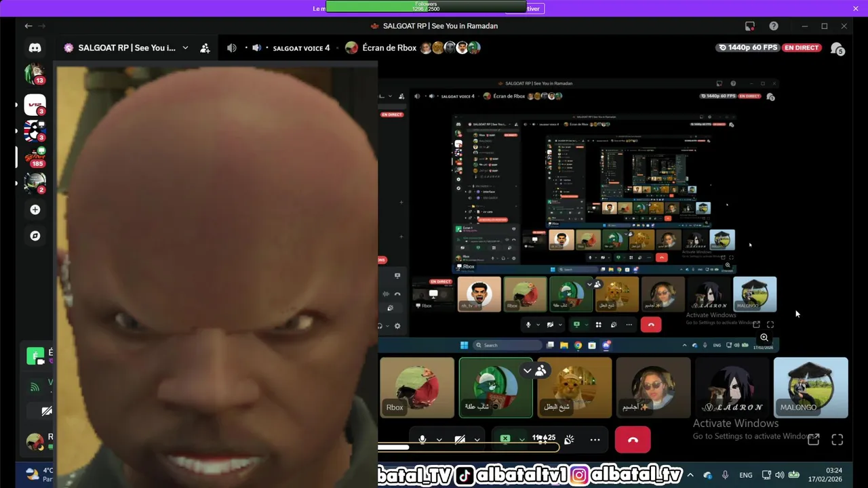The image size is (868, 488).
Task: Close top notification bar with X
Action: (856, 9)
